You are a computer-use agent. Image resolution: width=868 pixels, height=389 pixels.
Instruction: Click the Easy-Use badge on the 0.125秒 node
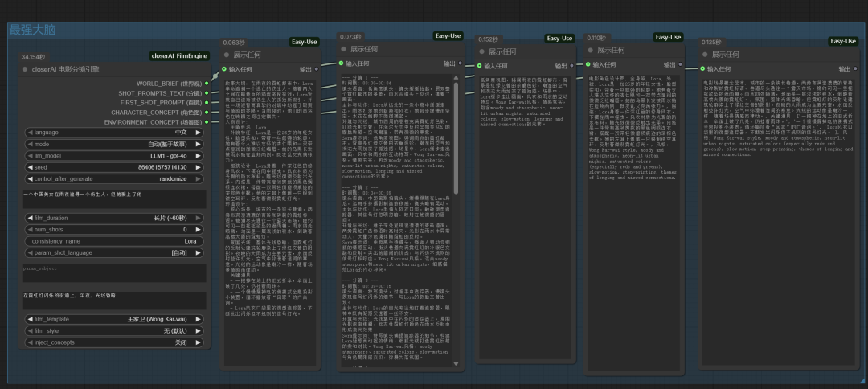pyautogui.click(x=844, y=42)
